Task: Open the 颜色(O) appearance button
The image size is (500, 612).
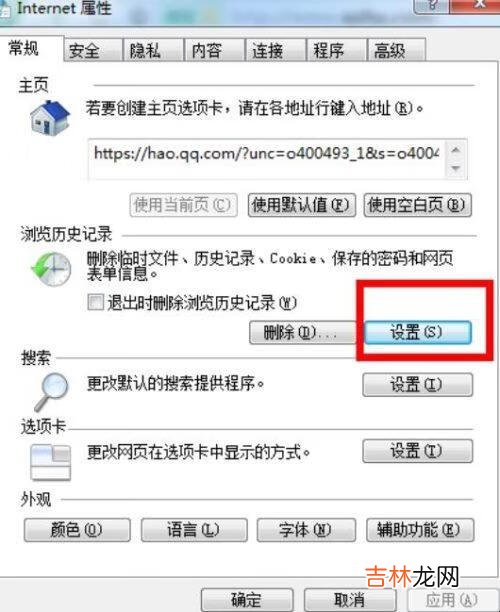Action: [x=77, y=530]
